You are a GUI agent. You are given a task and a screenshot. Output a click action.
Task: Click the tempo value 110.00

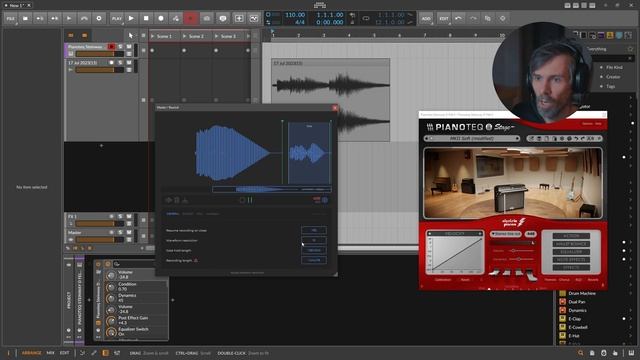coord(295,15)
